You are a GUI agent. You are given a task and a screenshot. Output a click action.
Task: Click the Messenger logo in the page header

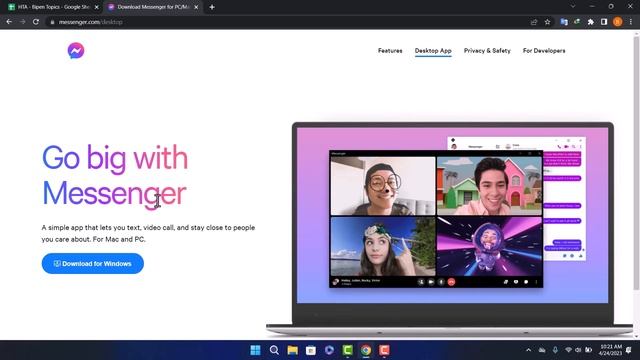click(76, 51)
